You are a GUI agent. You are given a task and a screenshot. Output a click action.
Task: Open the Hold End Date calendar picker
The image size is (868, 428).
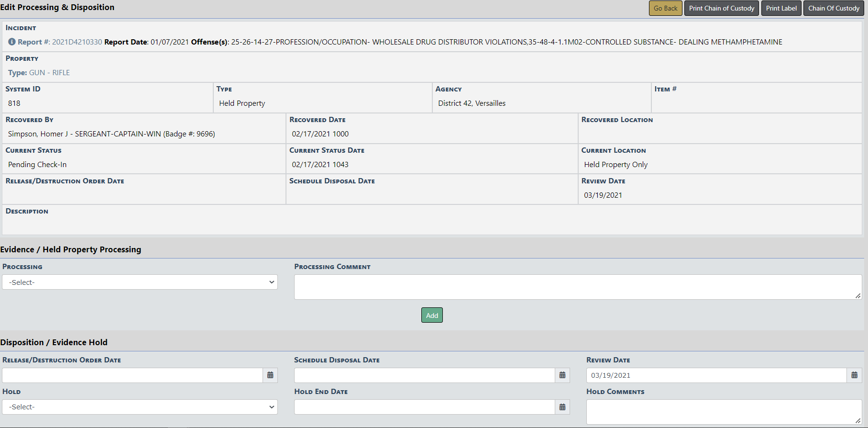tap(562, 407)
